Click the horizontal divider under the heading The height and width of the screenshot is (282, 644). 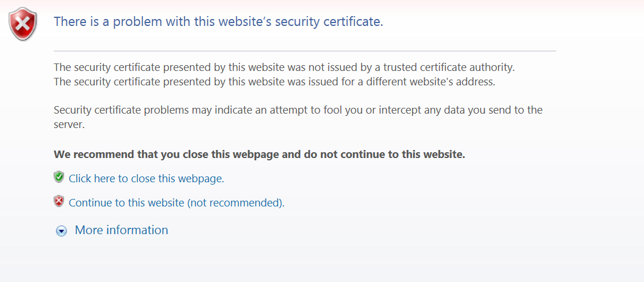point(305,51)
